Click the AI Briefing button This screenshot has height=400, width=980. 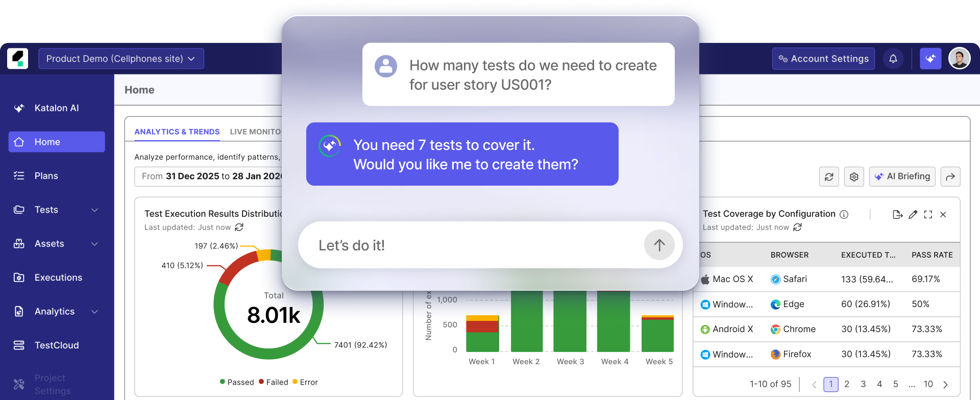click(x=902, y=177)
